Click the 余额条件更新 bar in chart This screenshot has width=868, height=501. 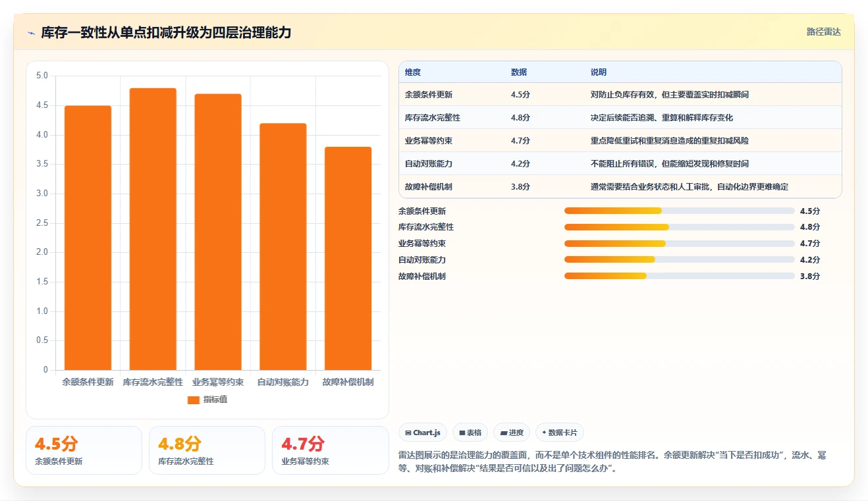pyautogui.click(x=88, y=238)
